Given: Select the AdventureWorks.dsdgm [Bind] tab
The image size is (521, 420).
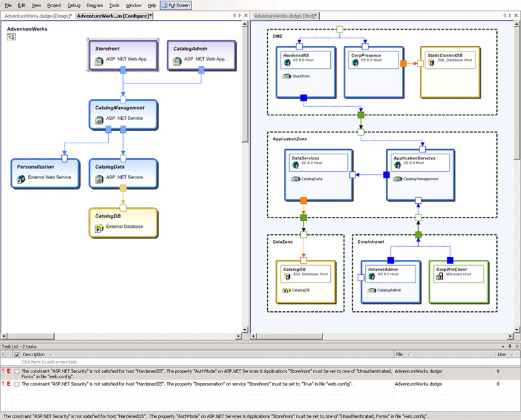Looking at the screenshot, I should [286, 16].
